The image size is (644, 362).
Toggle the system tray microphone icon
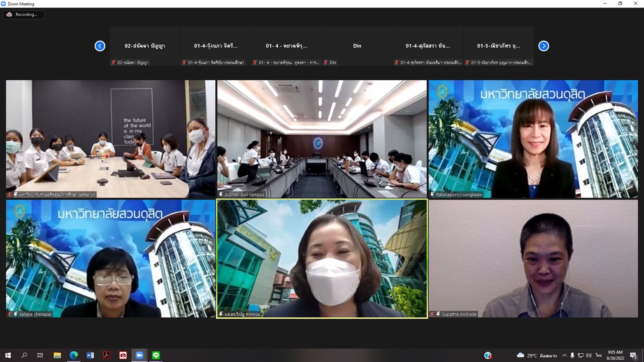[x=572, y=355]
